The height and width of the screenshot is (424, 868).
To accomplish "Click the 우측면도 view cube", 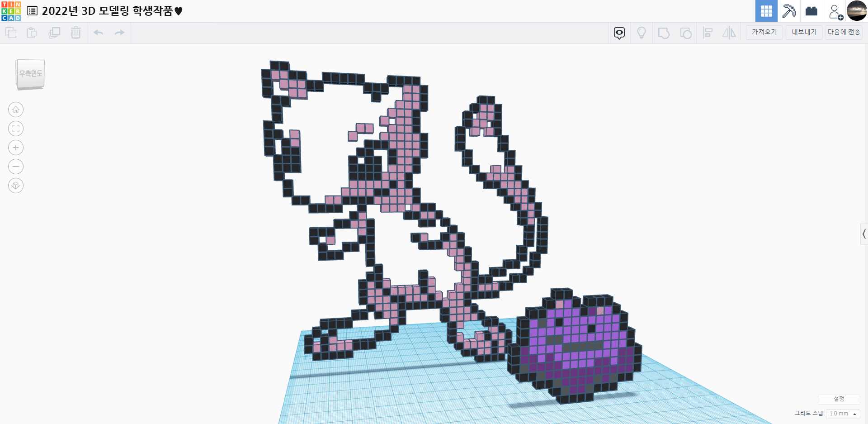I will [30, 74].
